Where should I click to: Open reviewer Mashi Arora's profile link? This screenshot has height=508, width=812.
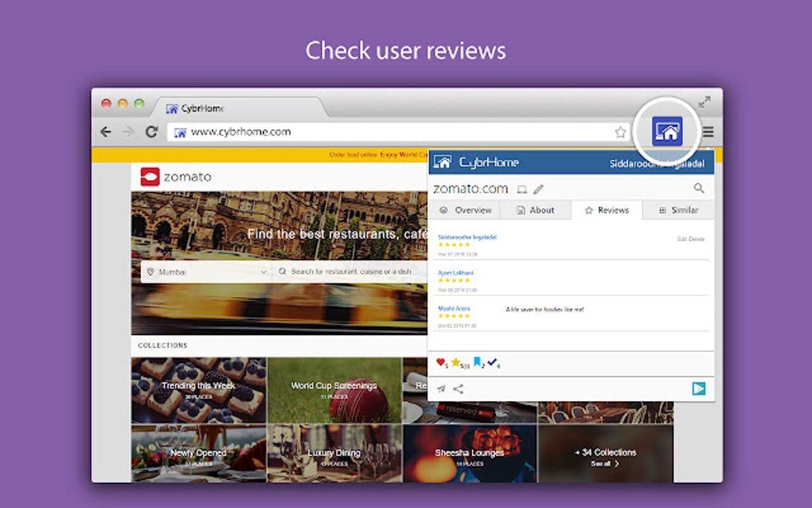454,308
